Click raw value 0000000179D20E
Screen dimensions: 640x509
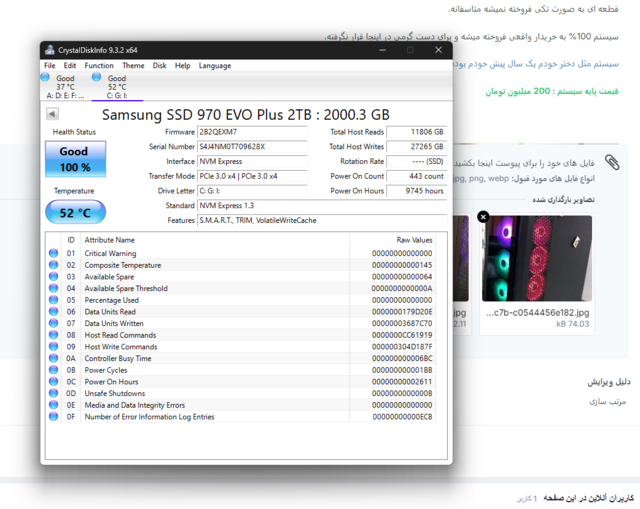[402, 311]
